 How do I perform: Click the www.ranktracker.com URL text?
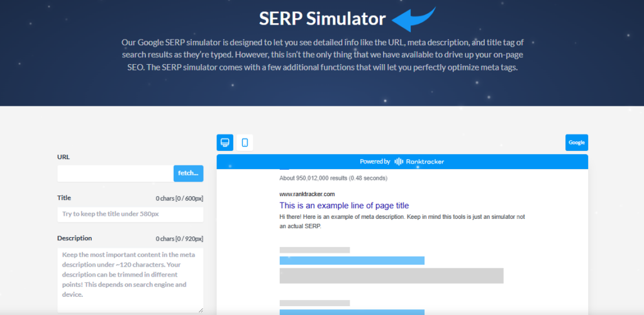(307, 194)
